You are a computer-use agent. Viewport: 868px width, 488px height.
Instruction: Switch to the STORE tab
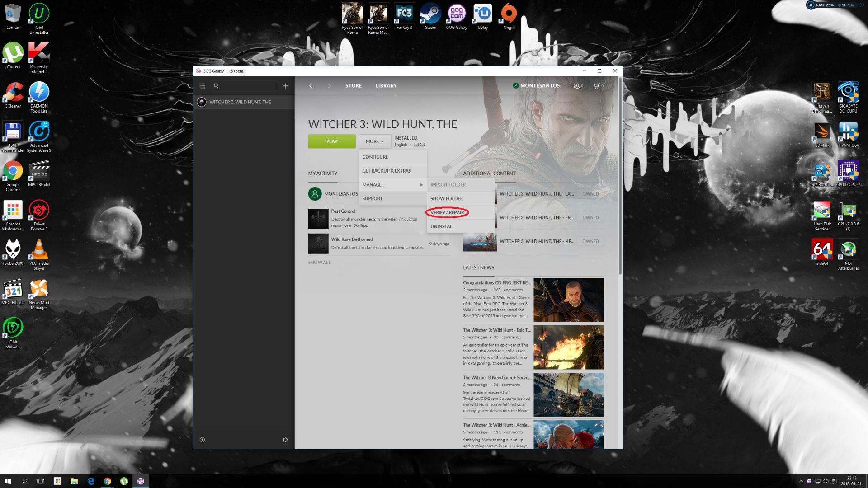pos(353,86)
